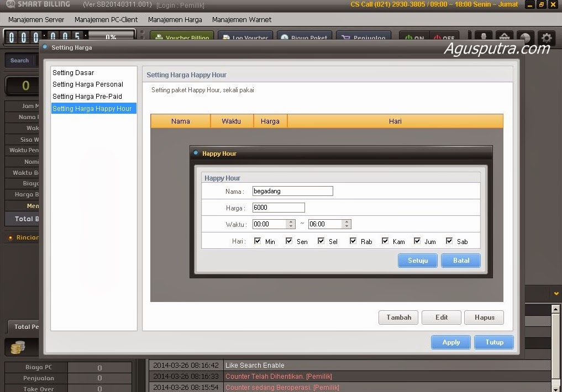This screenshot has height=392, width=562.
Task: Increase the Waktu end time 06:00
Action: (x=346, y=222)
